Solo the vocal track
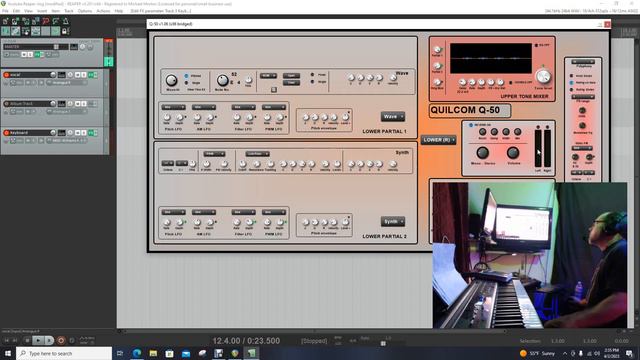Screen dimensions: 640x360 tap(84, 75)
